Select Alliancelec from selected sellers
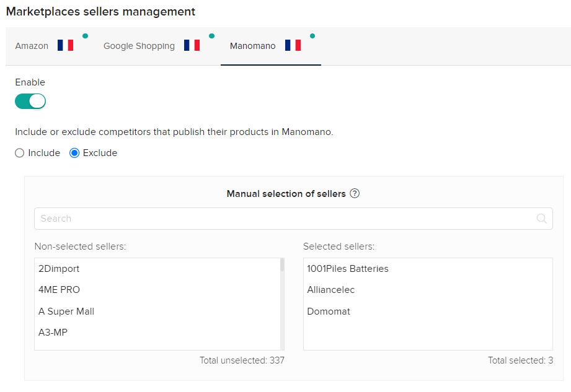The height and width of the screenshot is (392, 571). coord(331,290)
